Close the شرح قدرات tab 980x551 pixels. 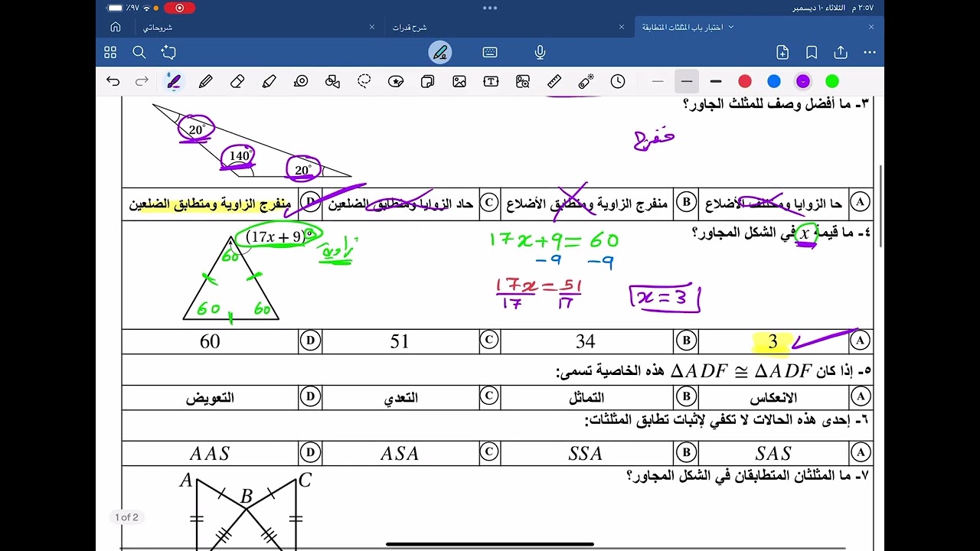(622, 27)
